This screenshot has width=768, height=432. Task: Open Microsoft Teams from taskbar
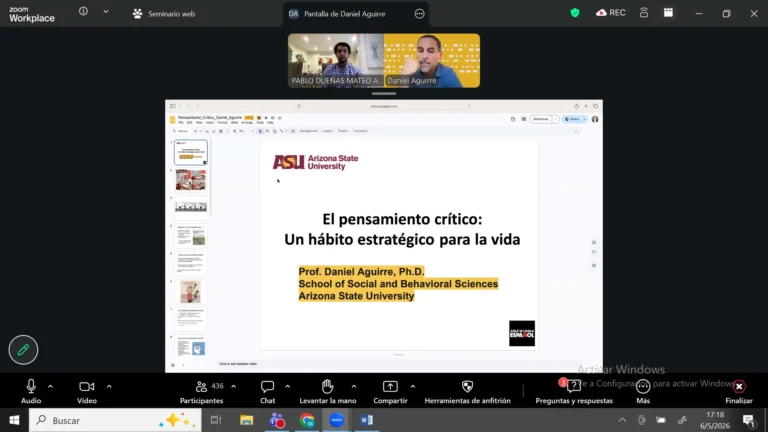[x=277, y=420]
